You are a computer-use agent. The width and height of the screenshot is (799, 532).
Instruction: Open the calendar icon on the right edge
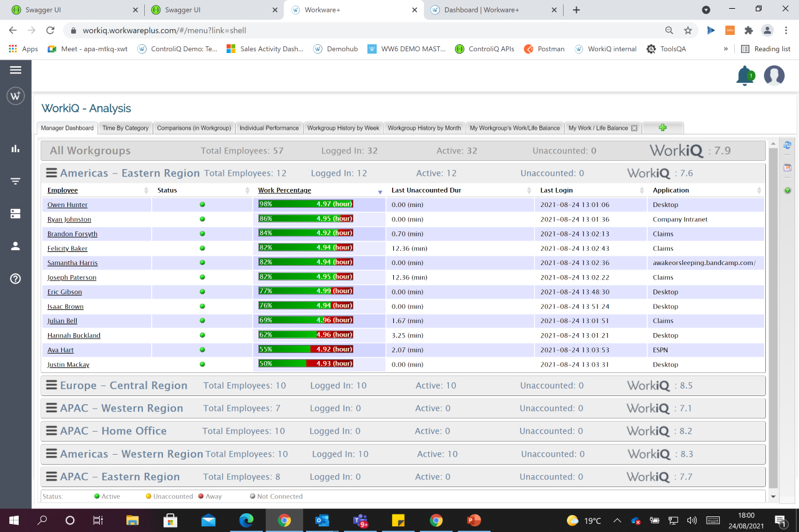pyautogui.click(x=788, y=167)
